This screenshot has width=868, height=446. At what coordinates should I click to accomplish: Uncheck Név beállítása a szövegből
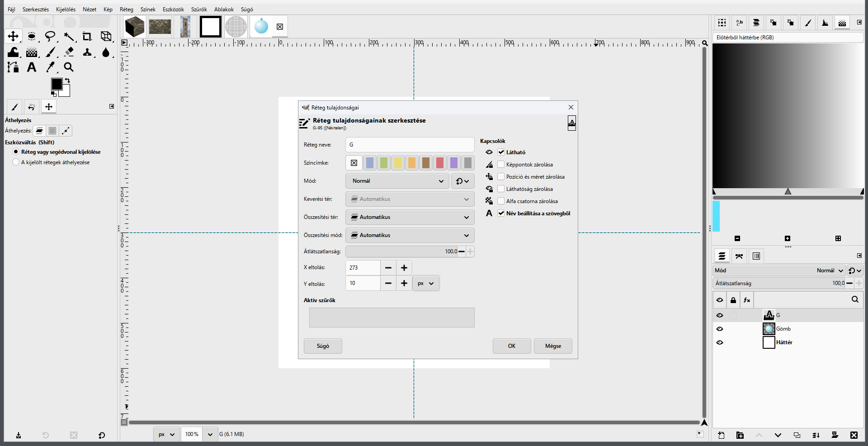click(501, 214)
